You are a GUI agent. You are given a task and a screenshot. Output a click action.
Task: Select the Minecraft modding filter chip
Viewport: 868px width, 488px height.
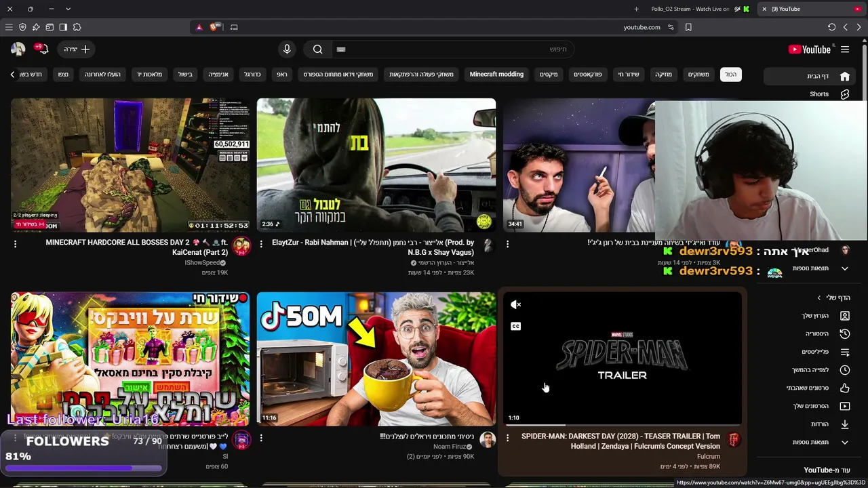(x=496, y=75)
